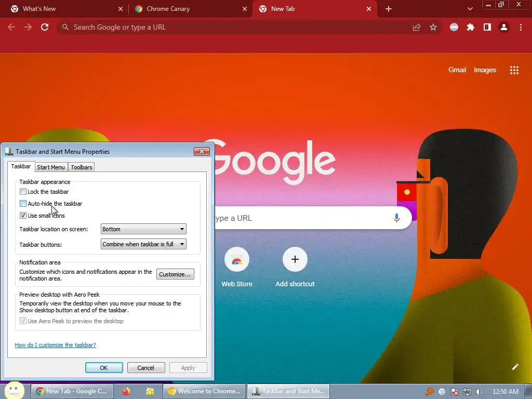Open the Chrome three-dot menu
Viewport: 532px width, 399px height.
coord(521,27)
